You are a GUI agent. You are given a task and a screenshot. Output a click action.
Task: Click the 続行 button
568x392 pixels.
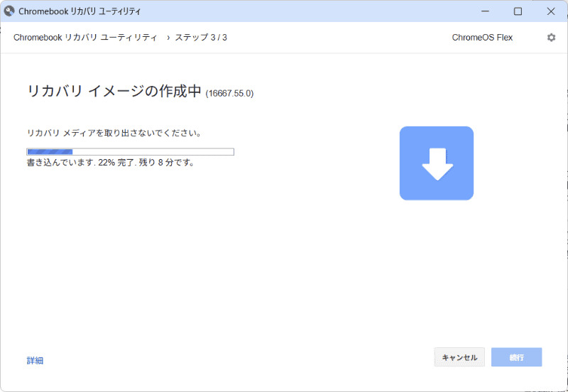click(517, 357)
